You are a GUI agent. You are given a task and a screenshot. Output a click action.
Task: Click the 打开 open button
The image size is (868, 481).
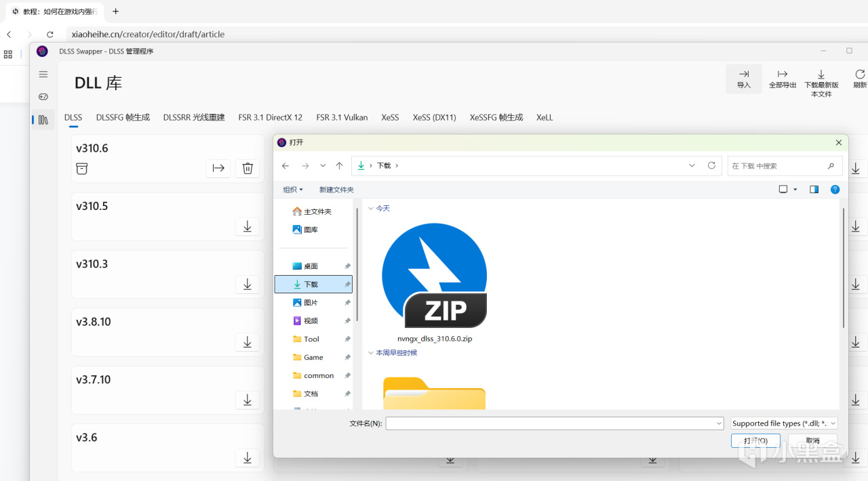coord(755,441)
